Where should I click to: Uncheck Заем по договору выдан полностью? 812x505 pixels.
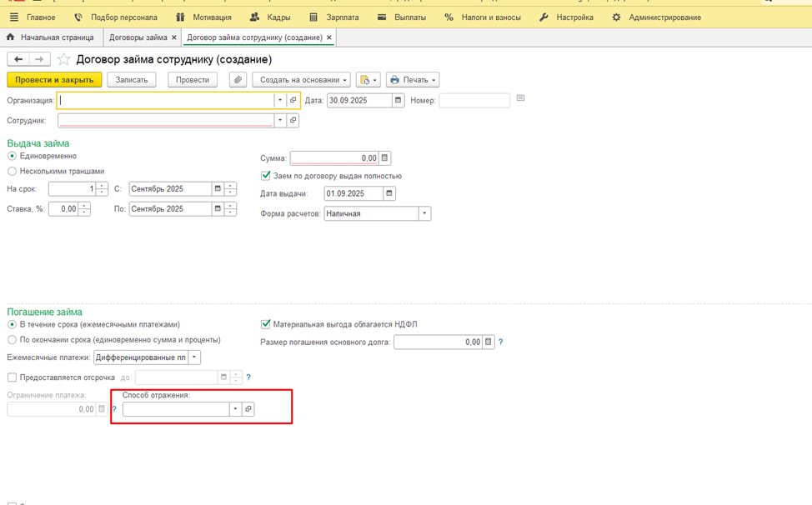pos(266,176)
